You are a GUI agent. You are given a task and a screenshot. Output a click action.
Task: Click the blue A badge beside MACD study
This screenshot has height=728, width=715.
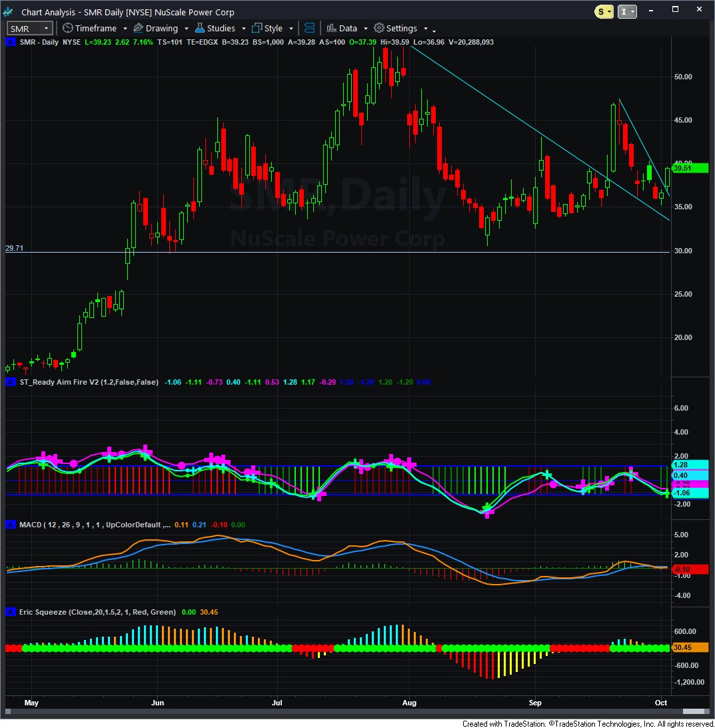9,525
